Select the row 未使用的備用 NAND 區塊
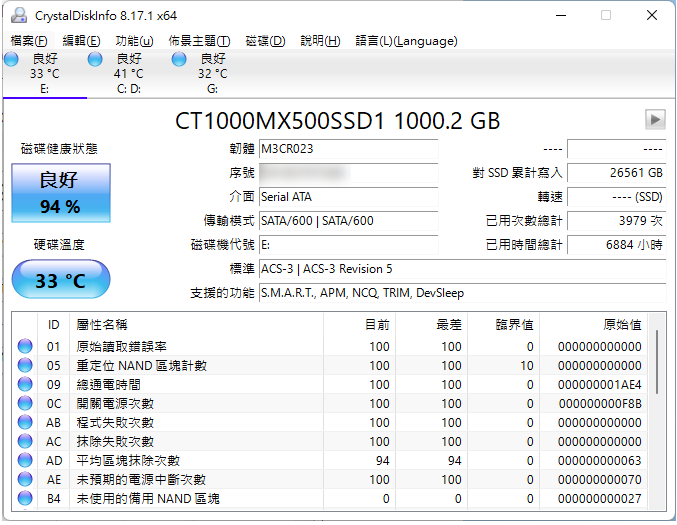 coord(330,498)
